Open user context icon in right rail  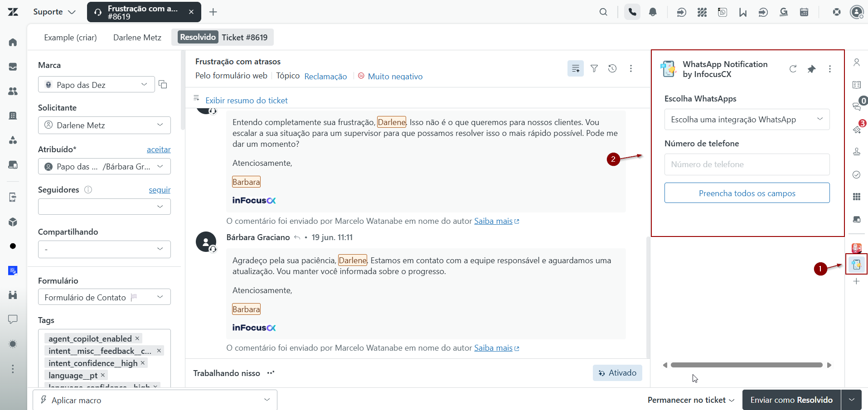(x=857, y=62)
